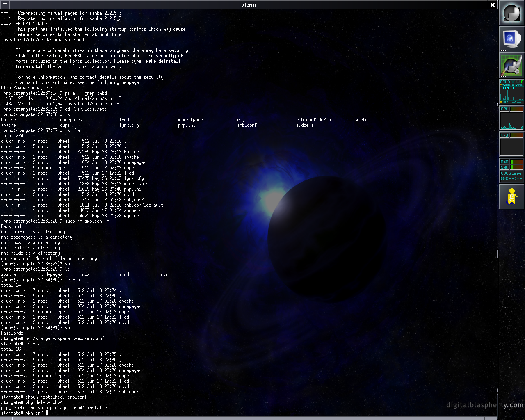Launch the terminal monitor dock icon
Image resolution: width=525 pixels, height=420 pixels.
click(511, 39)
